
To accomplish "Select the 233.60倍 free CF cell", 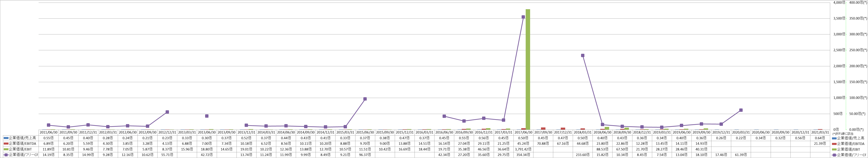I will click(583, 155).
